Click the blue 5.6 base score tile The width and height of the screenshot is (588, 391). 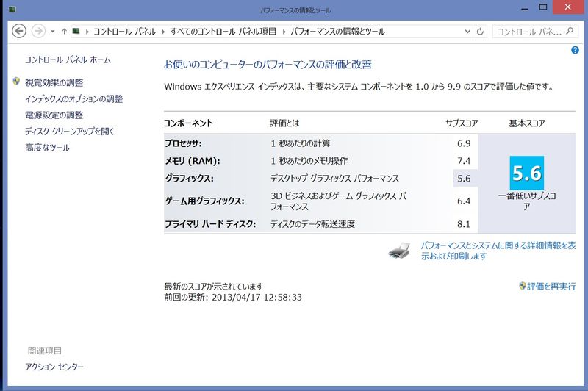526,173
